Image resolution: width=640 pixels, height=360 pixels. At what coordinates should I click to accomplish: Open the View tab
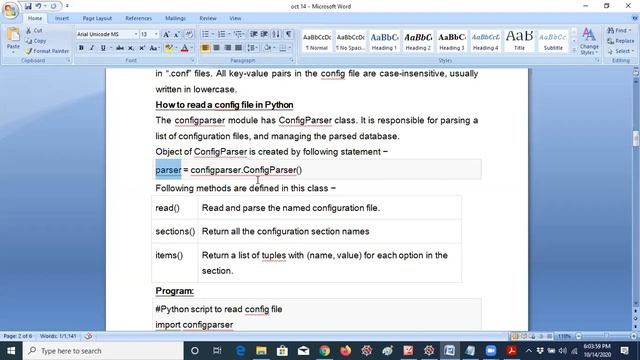coord(235,18)
